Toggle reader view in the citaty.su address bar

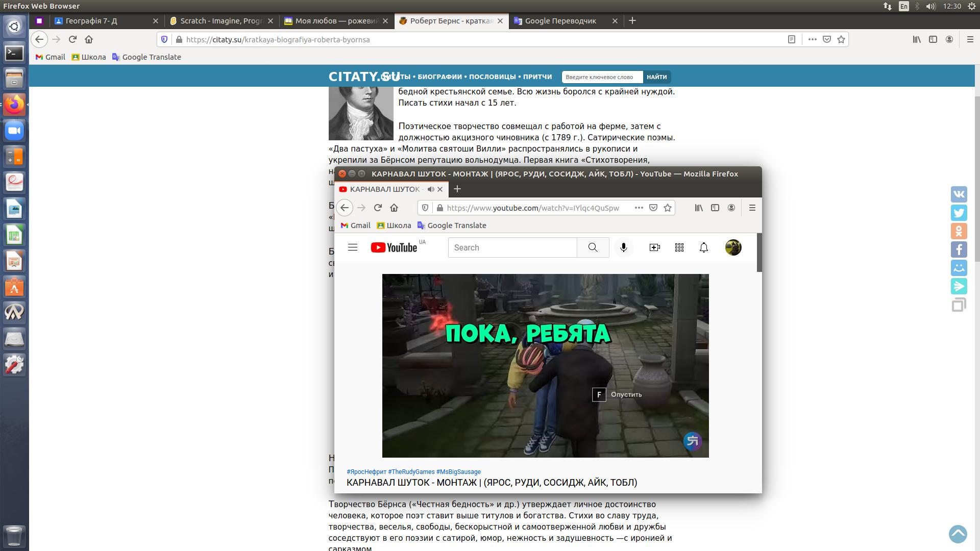791,39
